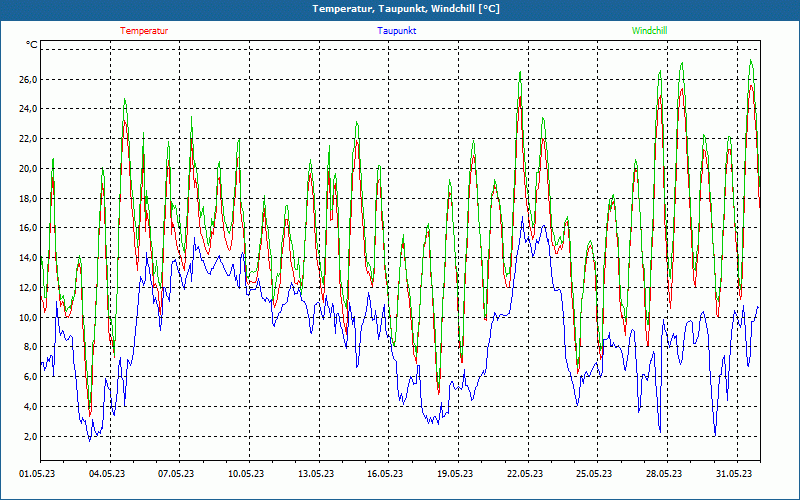
Task: Click the 18,0 y-axis value
Action: (28, 198)
